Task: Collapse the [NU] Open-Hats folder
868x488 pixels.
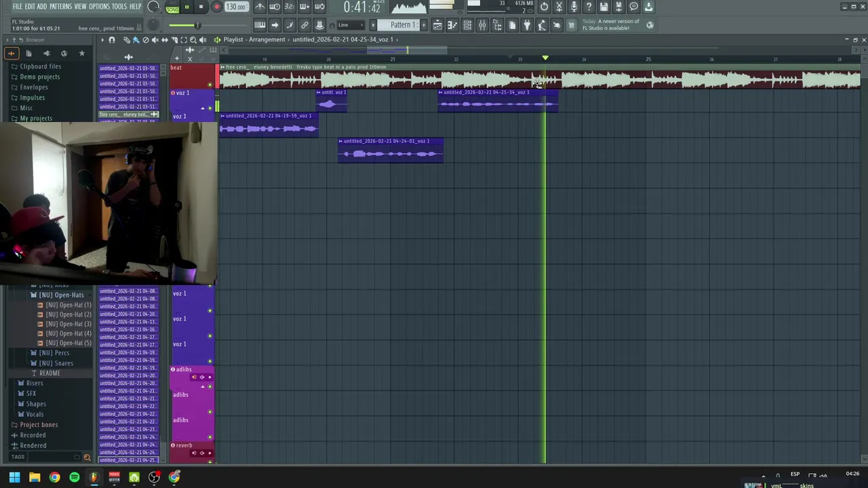Action: point(61,295)
